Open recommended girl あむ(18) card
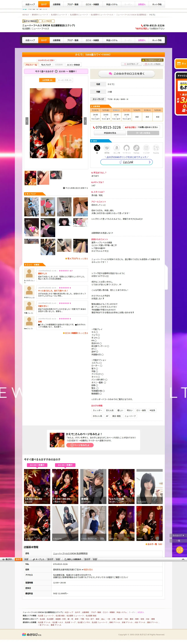This screenshot has width=187, height=644. click(x=37, y=486)
